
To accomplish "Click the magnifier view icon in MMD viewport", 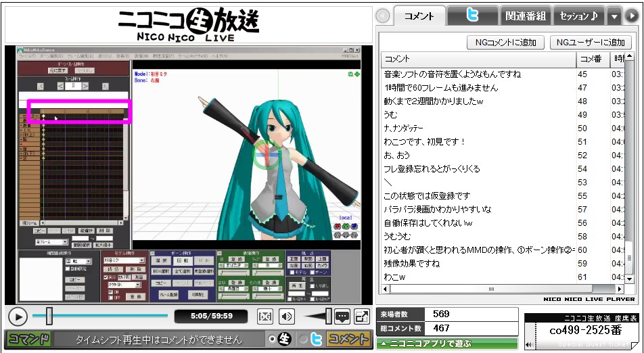I will tap(350, 74).
